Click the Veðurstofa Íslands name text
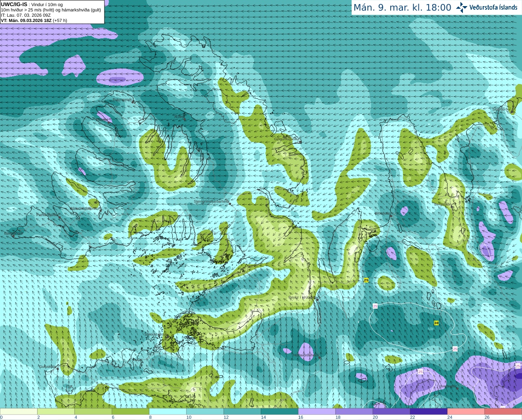The width and height of the screenshot is (522, 420). coord(493,7)
